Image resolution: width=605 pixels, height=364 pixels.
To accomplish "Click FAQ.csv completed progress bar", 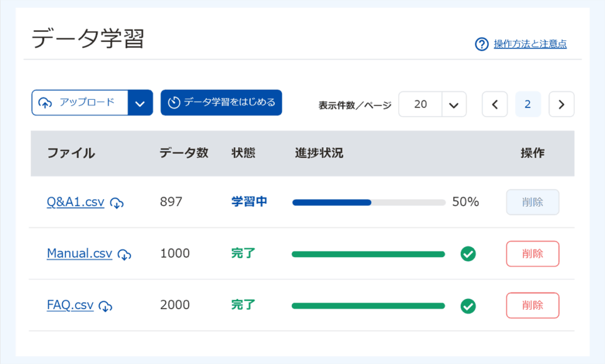I will click(x=368, y=305).
